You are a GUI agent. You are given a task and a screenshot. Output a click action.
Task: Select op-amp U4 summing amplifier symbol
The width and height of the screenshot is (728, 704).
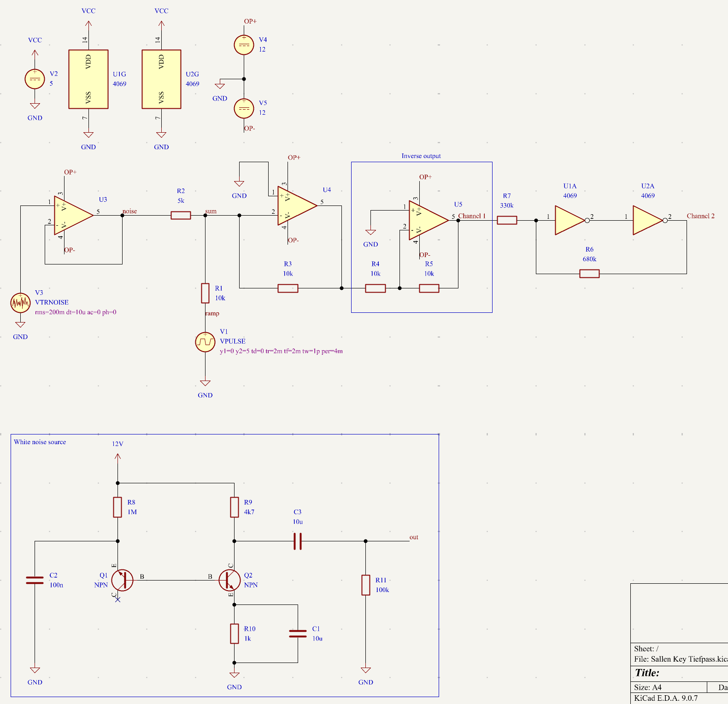[x=296, y=205]
